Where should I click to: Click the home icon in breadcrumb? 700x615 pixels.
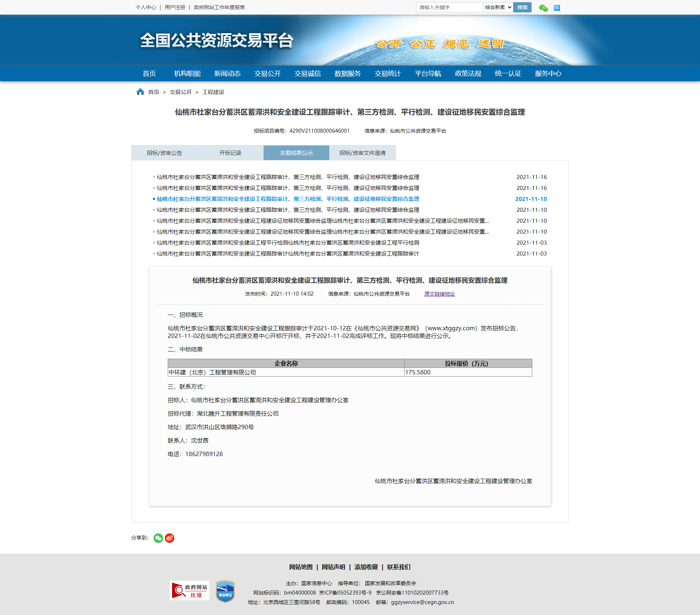140,92
